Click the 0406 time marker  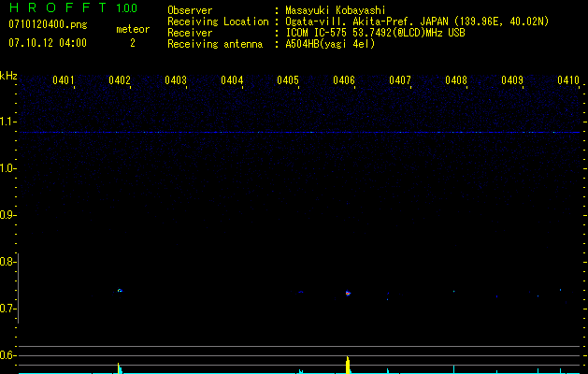point(344,80)
